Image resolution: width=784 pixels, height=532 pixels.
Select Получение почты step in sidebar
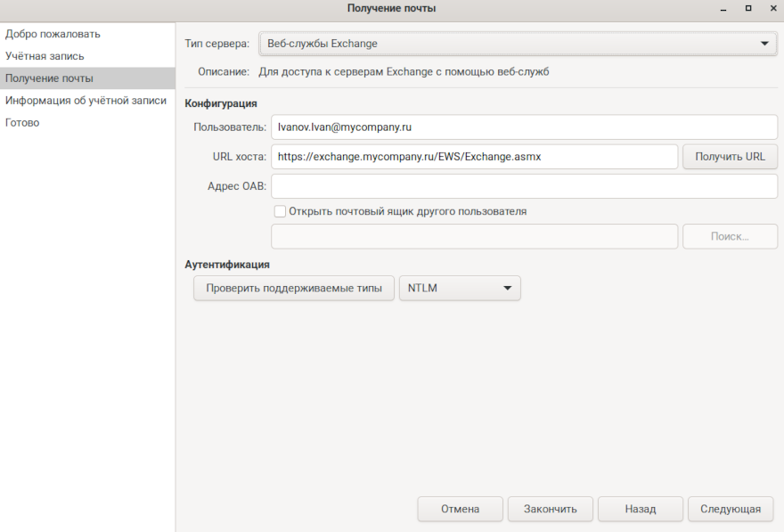pyautogui.click(x=49, y=78)
